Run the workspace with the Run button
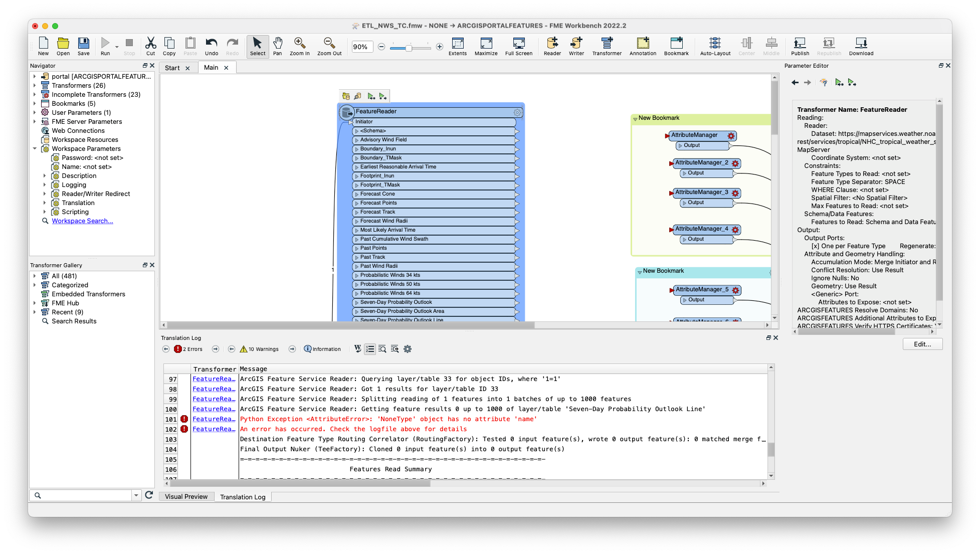980x554 pixels. click(105, 46)
